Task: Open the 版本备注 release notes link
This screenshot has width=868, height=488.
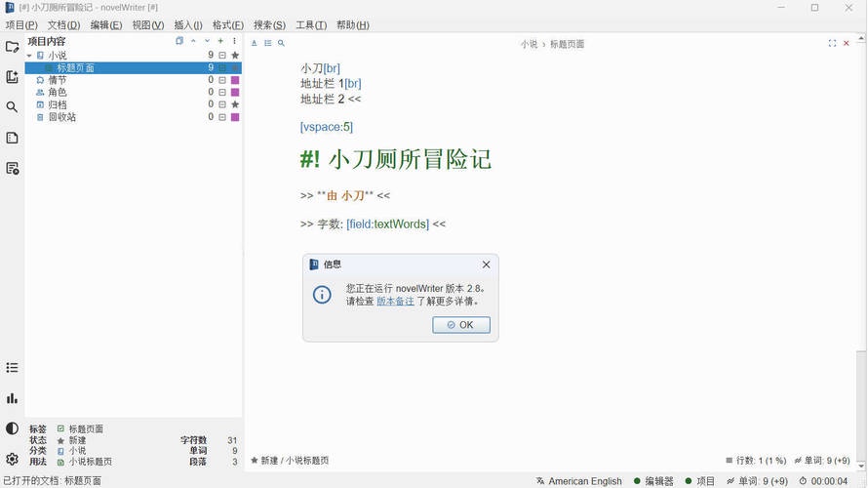Action: tap(395, 302)
